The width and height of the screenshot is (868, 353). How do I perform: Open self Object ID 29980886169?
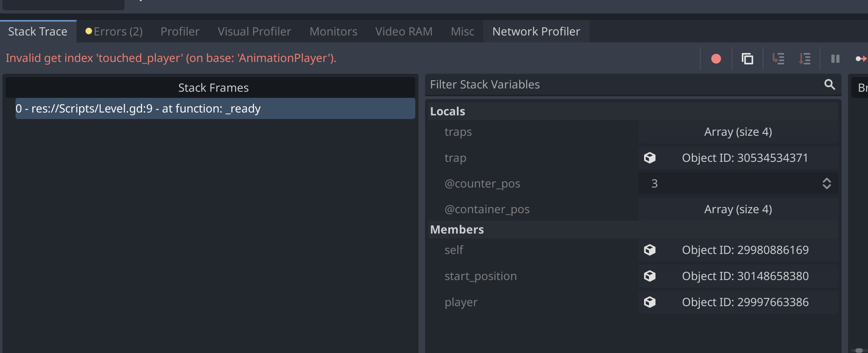click(745, 250)
